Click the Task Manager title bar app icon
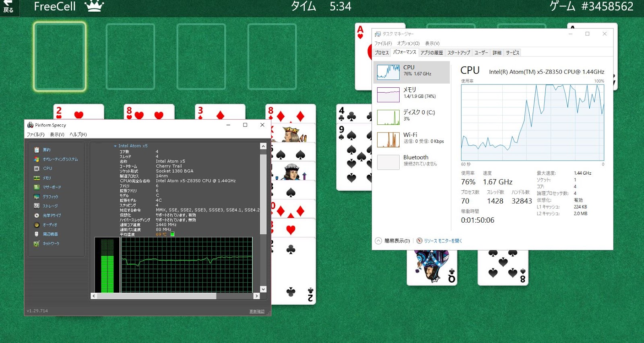The image size is (644, 343). point(378,34)
